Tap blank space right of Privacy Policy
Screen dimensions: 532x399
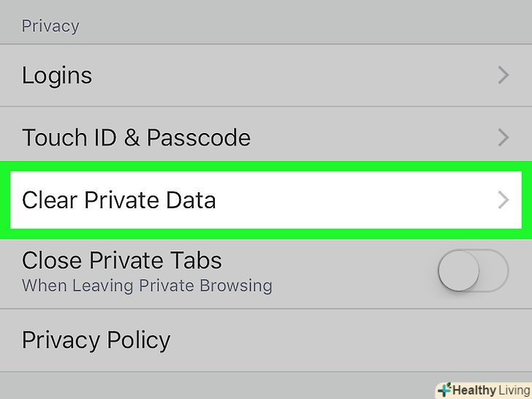[x=351, y=340]
